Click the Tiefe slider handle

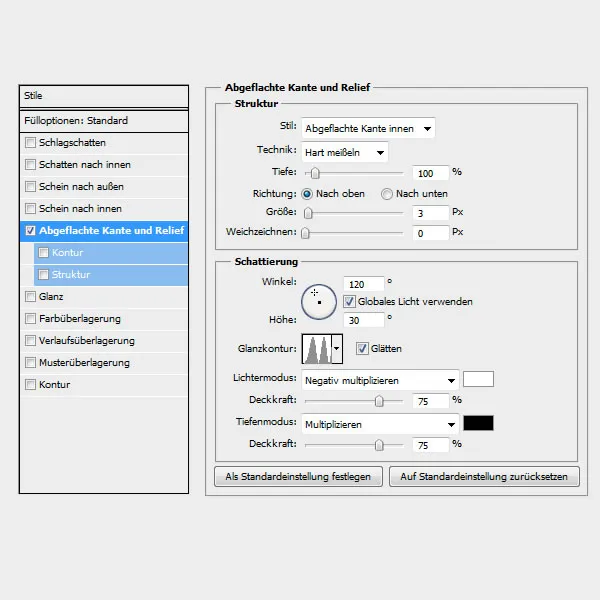315,173
